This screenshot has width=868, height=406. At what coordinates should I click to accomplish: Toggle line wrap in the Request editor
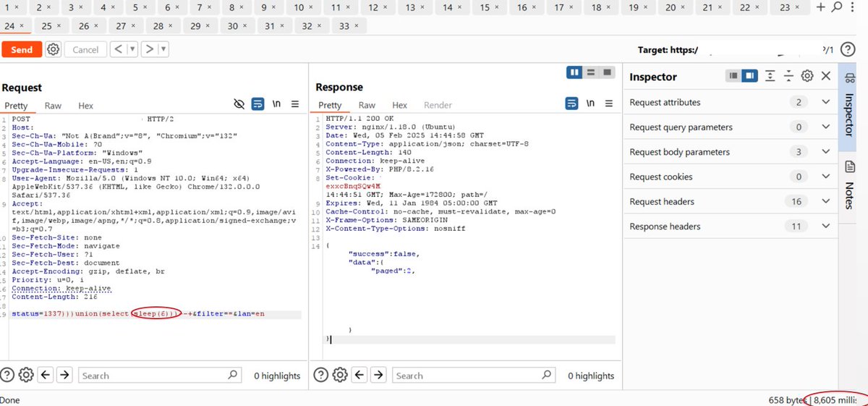(258, 105)
